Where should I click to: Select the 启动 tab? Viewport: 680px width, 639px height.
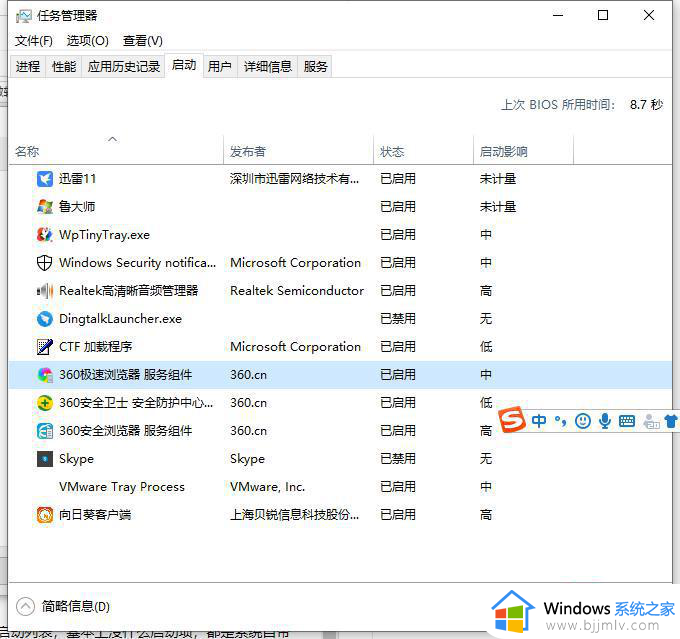[x=184, y=66]
